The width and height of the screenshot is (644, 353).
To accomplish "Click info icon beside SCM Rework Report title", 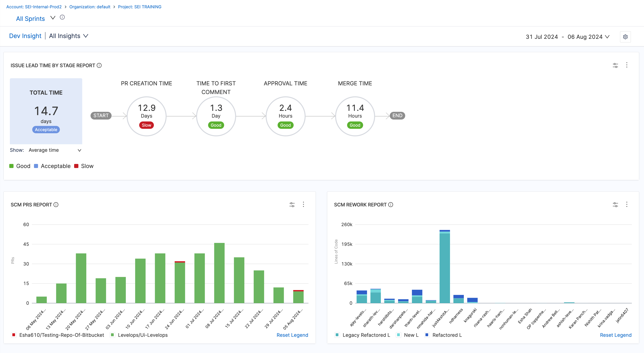I will (x=391, y=205).
